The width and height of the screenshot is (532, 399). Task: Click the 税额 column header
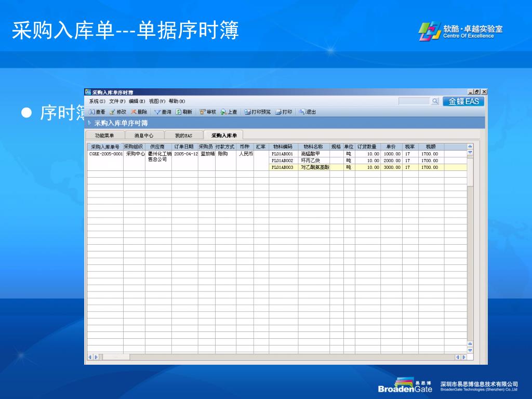tap(431, 147)
